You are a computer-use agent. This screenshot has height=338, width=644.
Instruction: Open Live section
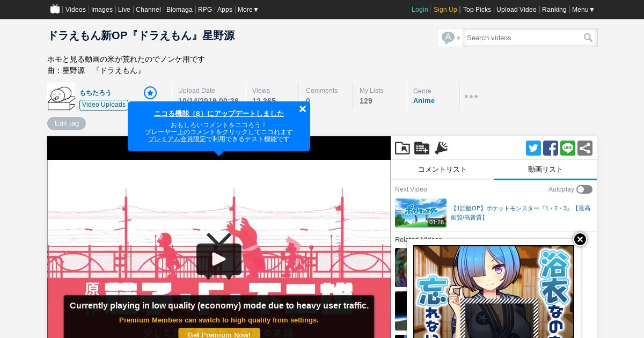[x=124, y=10]
